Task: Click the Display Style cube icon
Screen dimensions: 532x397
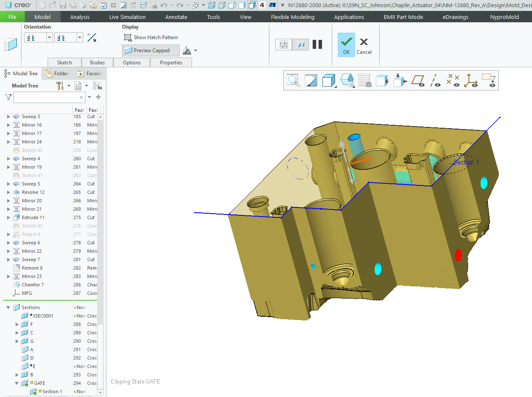Action: pos(329,80)
